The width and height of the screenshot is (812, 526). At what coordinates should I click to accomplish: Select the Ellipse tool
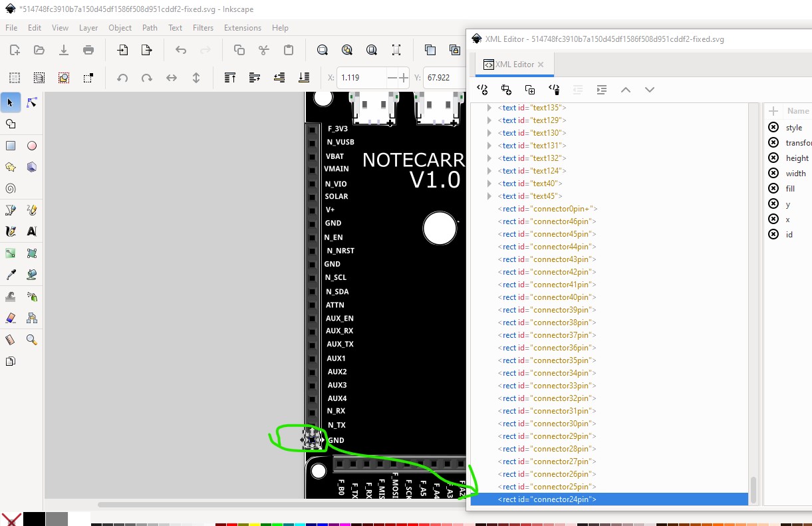click(x=31, y=146)
